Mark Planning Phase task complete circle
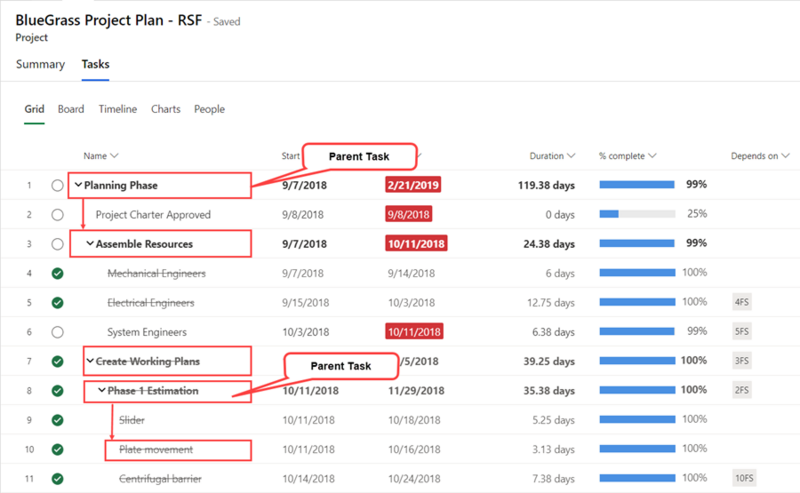The width and height of the screenshot is (800, 493). pyautogui.click(x=58, y=186)
